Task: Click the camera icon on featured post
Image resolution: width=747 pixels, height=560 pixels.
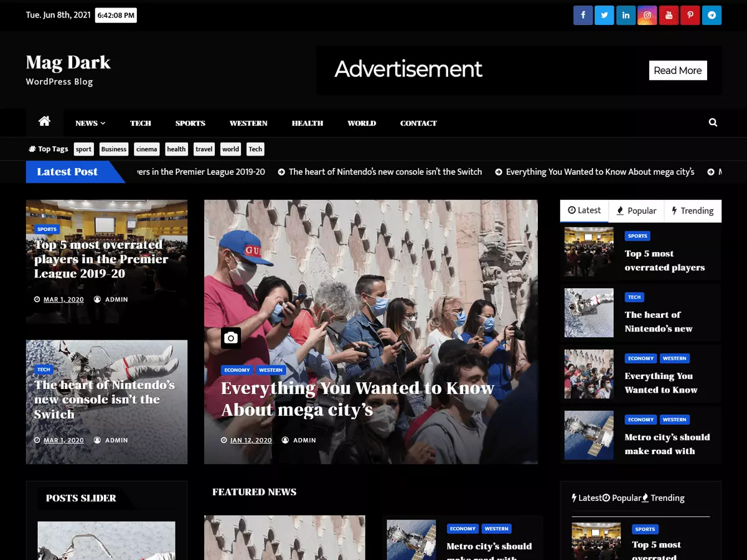Action: [x=231, y=338]
